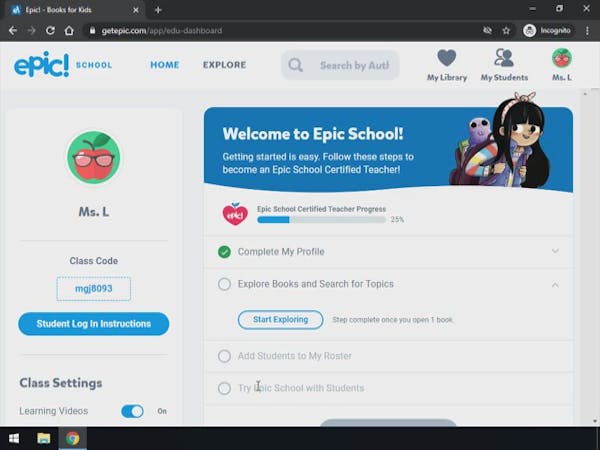Click the blocked third-party cookies eye icon

pyautogui.click(x=487, y=31)
